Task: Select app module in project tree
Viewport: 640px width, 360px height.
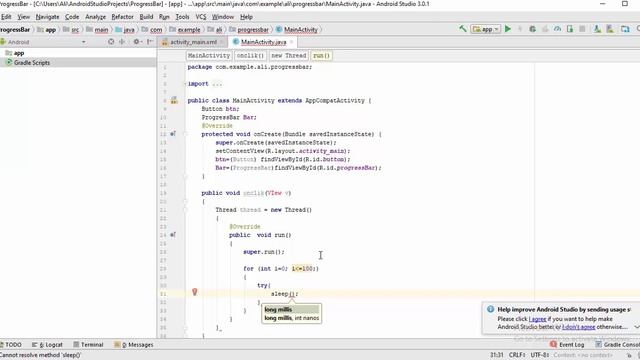Action: click(15, 53)
